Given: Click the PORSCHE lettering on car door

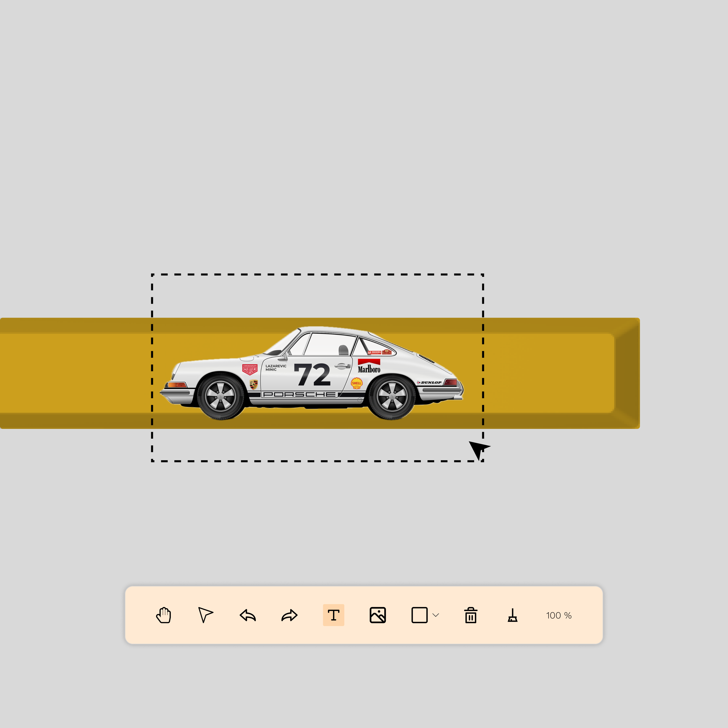Looking at the screenshot, I should tap(299, 395).
